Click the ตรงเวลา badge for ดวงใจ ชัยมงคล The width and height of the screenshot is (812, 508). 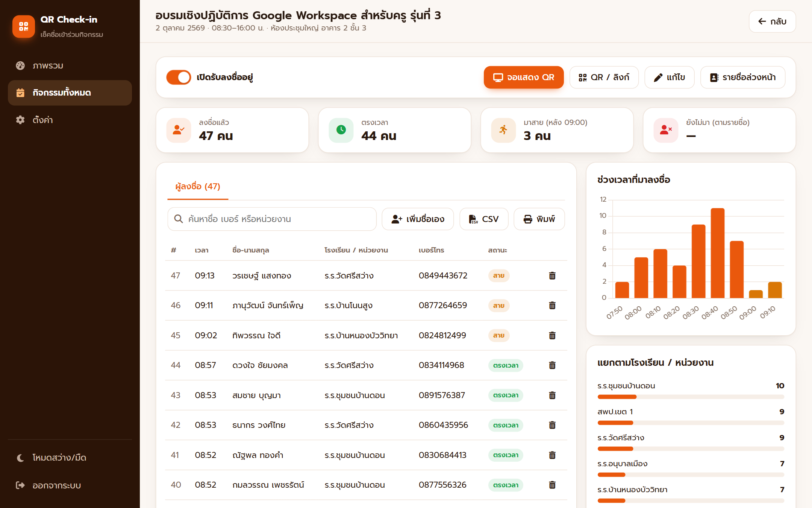tap(506, 365)
